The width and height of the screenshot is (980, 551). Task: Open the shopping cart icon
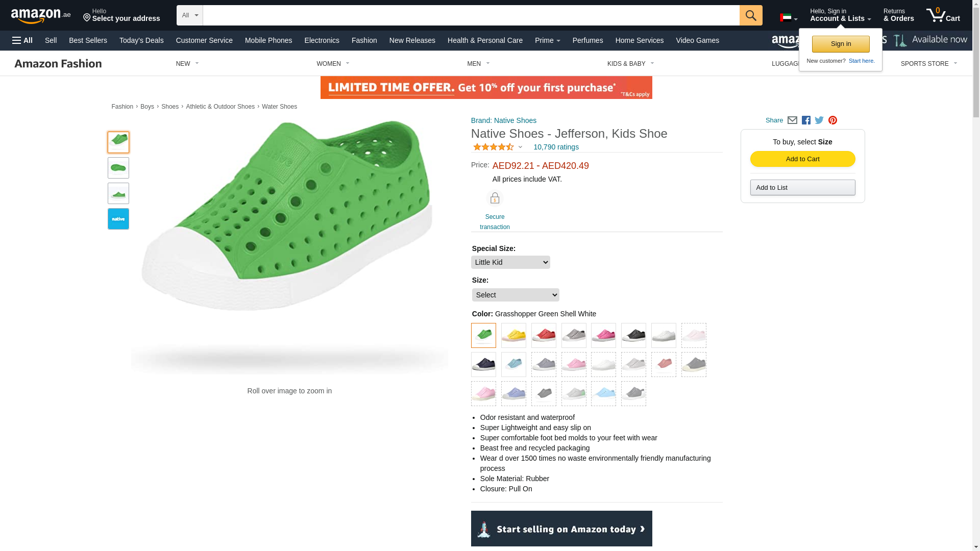[943, 15]
